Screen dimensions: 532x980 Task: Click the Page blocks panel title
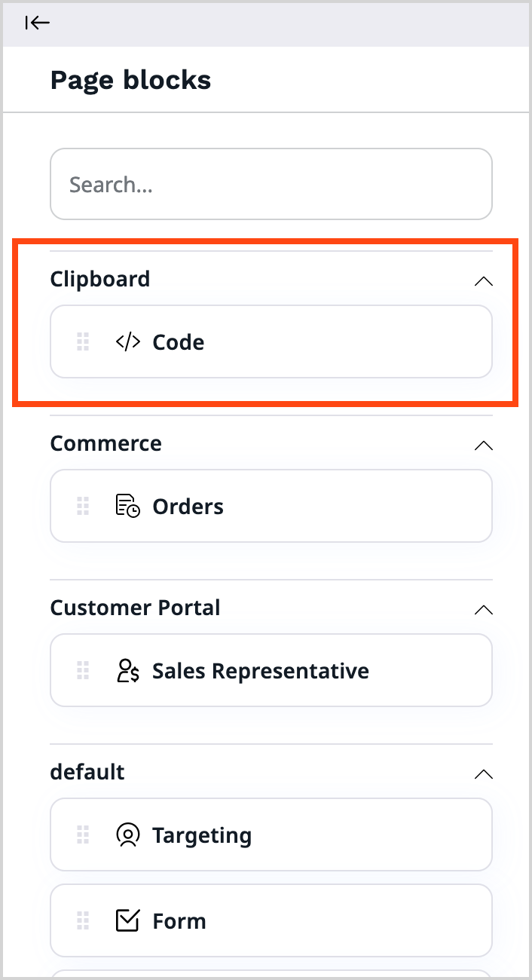130,80
